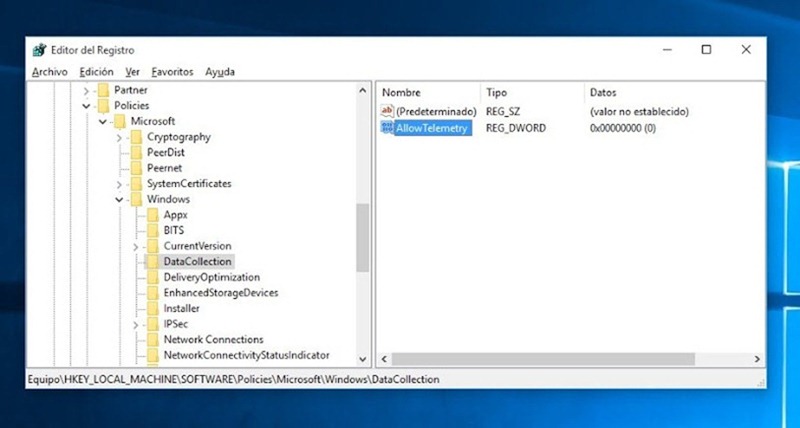Collapse the Windows key
The image size is (800, 428).
pos(119,199)
